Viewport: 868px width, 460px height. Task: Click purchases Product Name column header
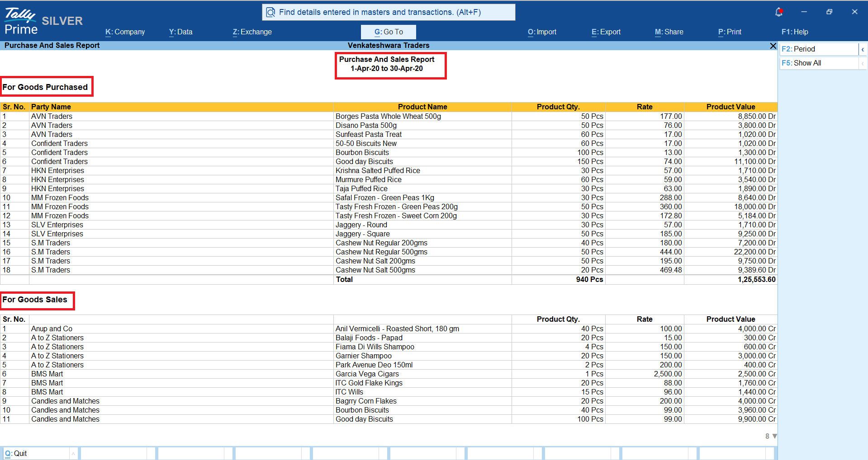[422, 107]
